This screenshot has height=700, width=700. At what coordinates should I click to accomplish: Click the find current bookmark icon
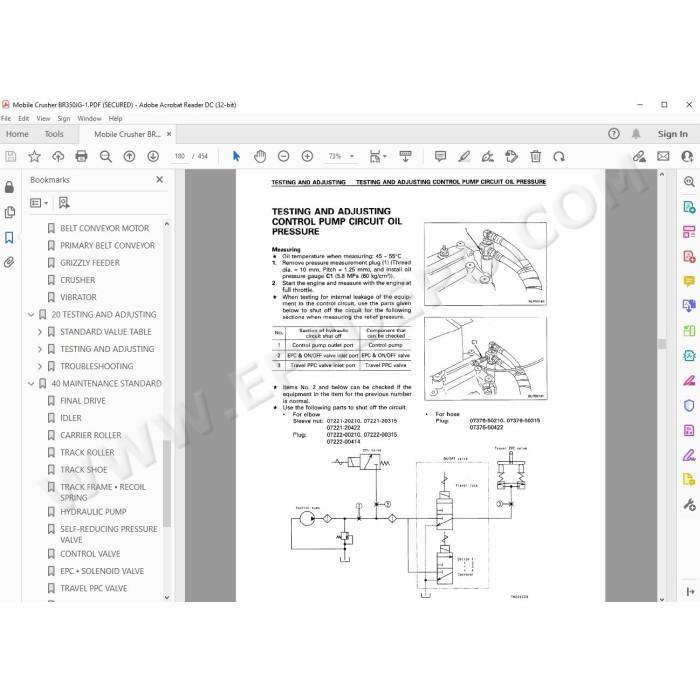point(64,203)
